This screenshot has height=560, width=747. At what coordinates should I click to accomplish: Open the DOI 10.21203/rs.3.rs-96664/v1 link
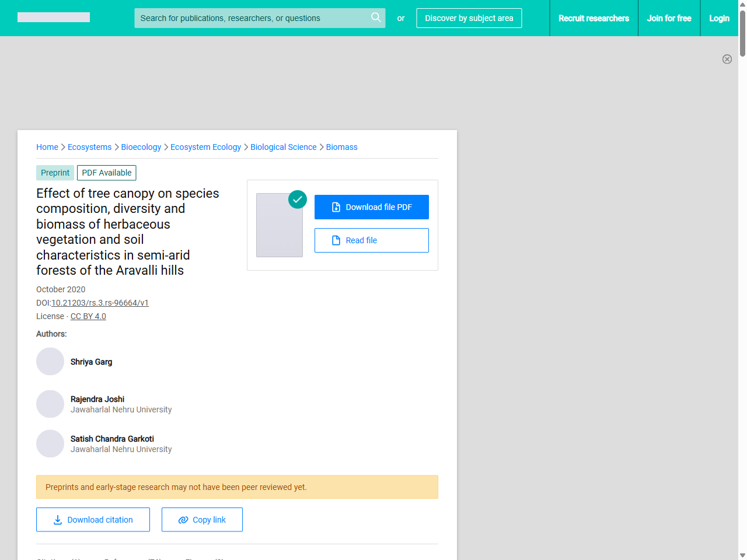pyautogui.click(x=100, y=303)
